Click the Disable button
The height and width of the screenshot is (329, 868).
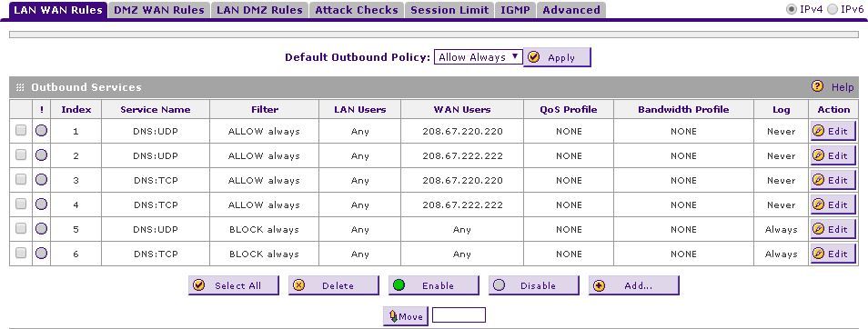coord(534,285)
